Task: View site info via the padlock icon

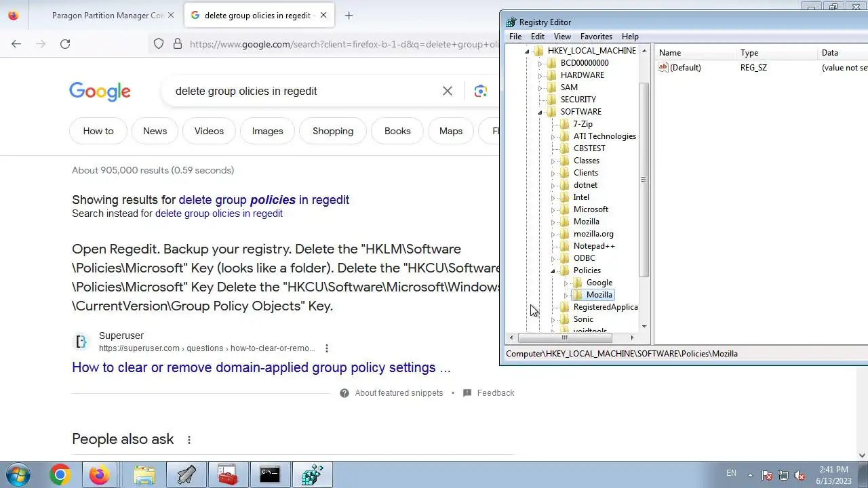Action: [178, 44]
